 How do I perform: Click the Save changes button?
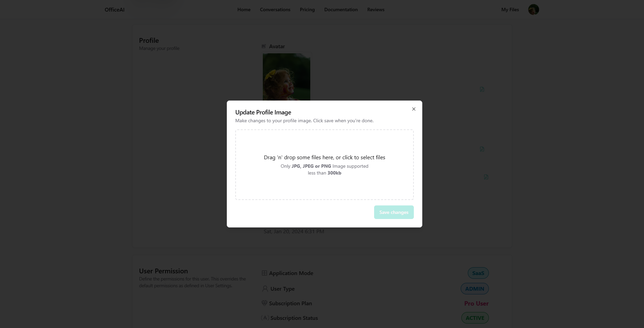click(x=394, y=212)
